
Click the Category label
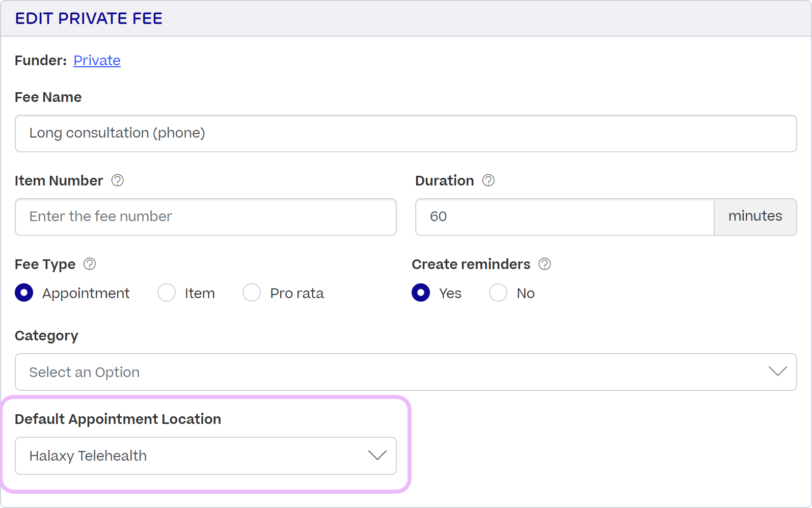(46, 336)
